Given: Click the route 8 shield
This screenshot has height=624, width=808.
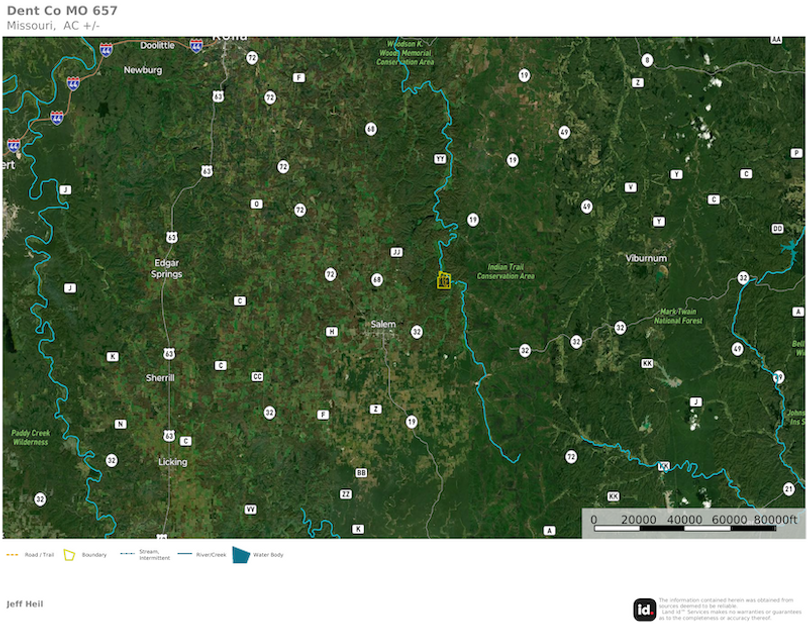Looking at the screenshot, I should (x=647, y=60).
